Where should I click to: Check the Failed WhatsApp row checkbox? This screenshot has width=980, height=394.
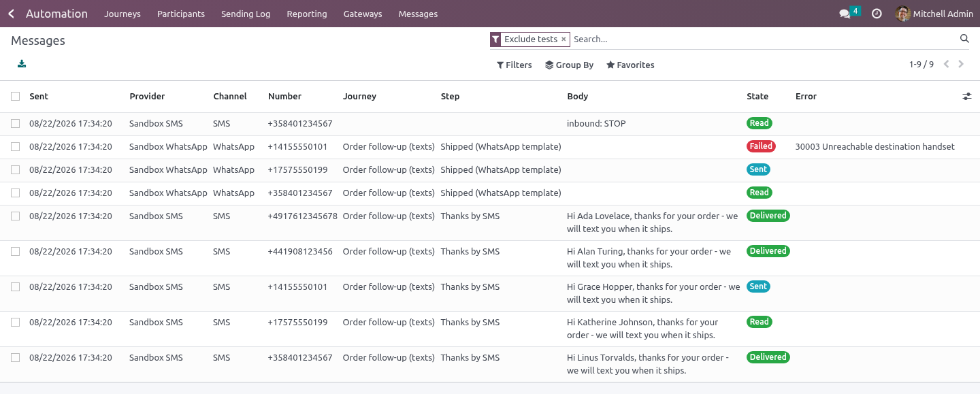[15, 147]
